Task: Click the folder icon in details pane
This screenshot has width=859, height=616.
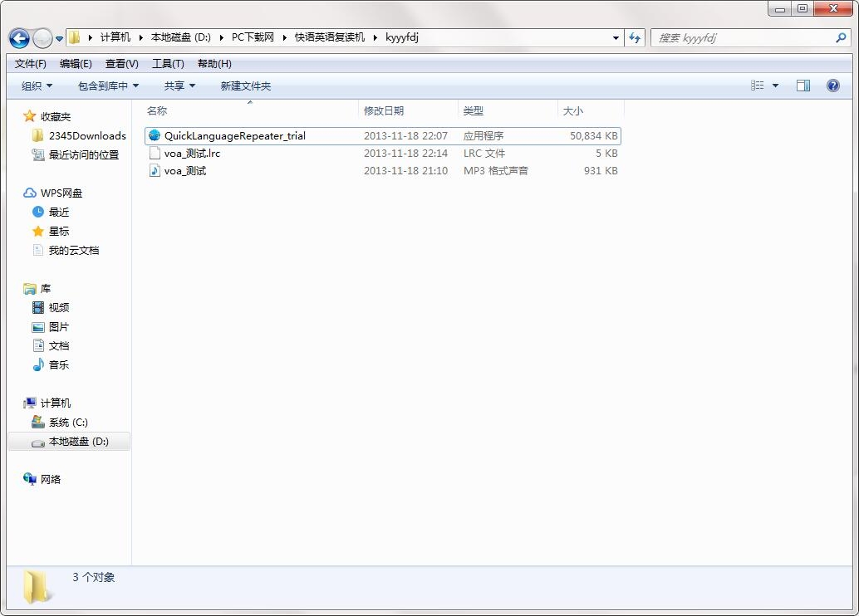Action: (37, 586)
